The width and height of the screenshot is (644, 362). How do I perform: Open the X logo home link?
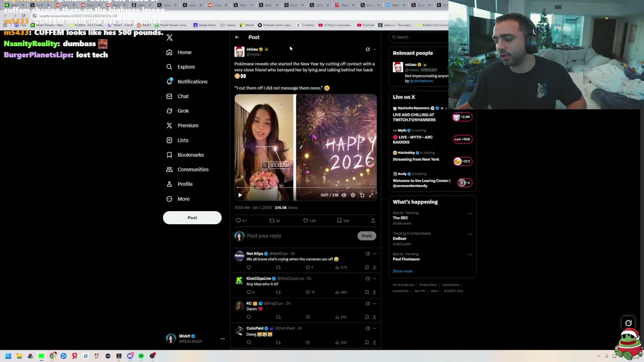170,38
